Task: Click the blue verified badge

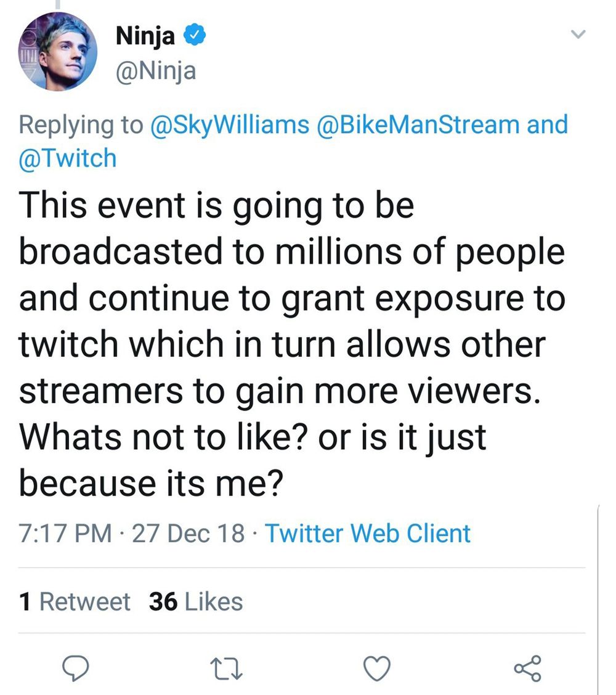Action: click(195, 36)
